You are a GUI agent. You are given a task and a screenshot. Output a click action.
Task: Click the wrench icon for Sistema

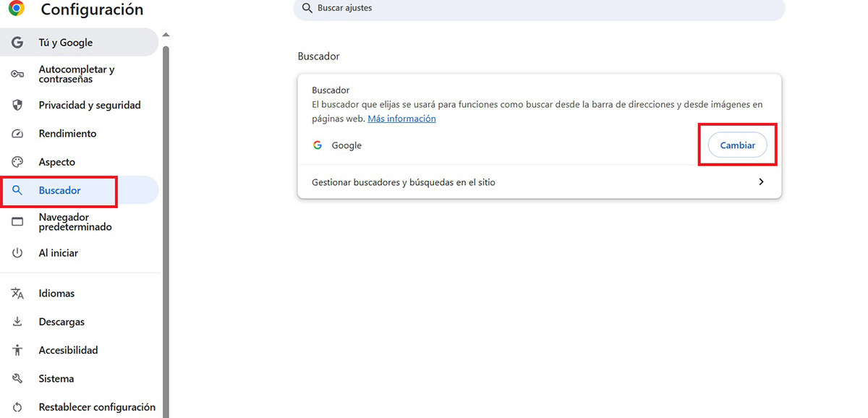coord(17,379)
